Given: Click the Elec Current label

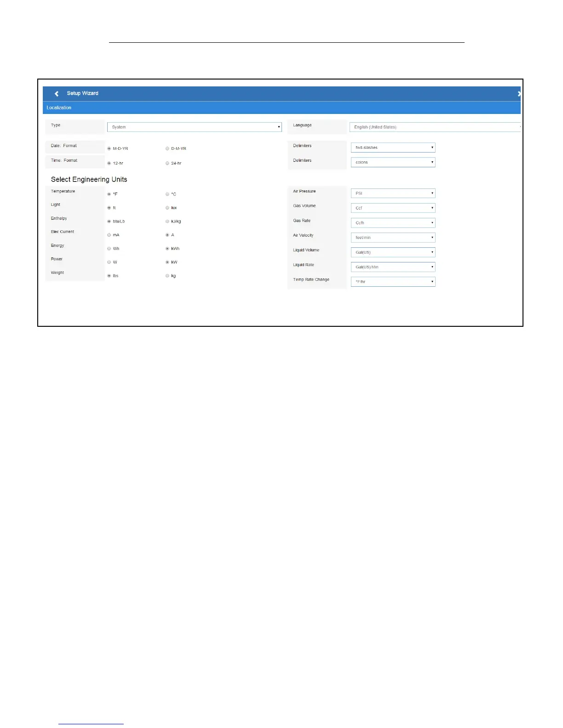Looking at the screenshot, I should pyautogui.click(x=62, y=232).
